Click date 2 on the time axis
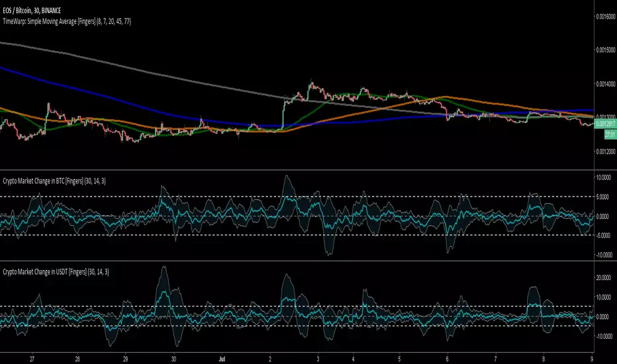Image resolution: width=617 pixels, height=364 pixels. [270, 359]
